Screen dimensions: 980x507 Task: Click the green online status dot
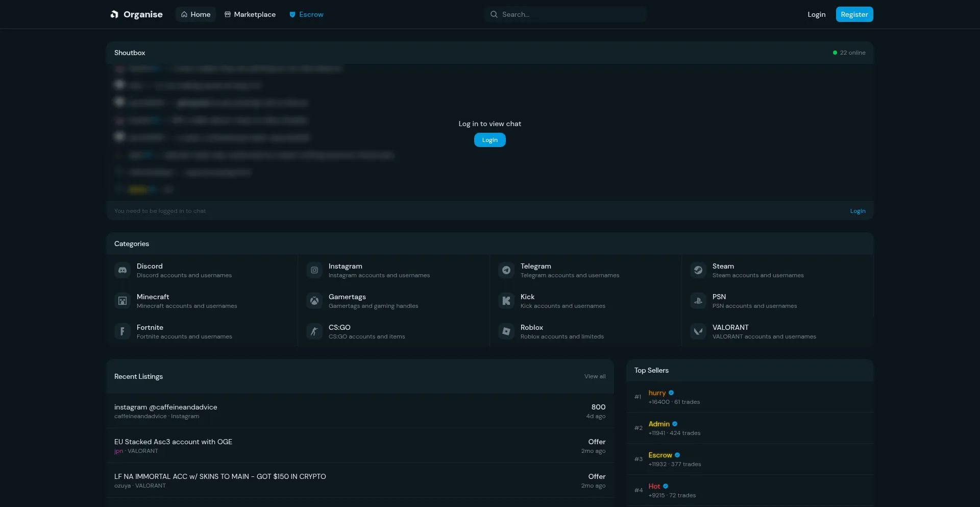(835, 53)
